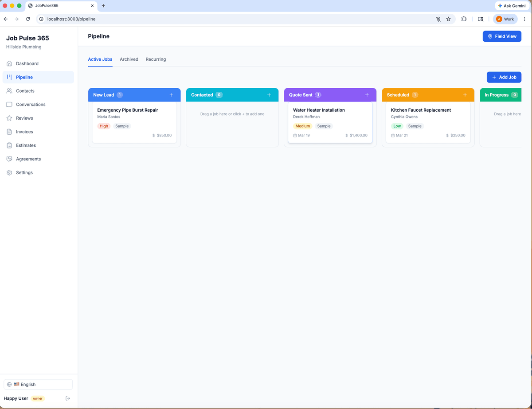
Task: Open Conversations using the chat bubble icon
Action: click(9, 104)
